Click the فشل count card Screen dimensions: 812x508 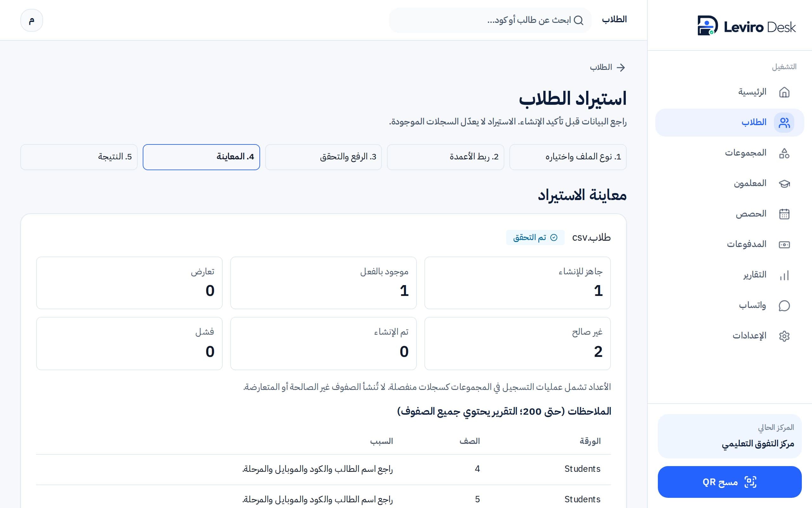[129, 343]
